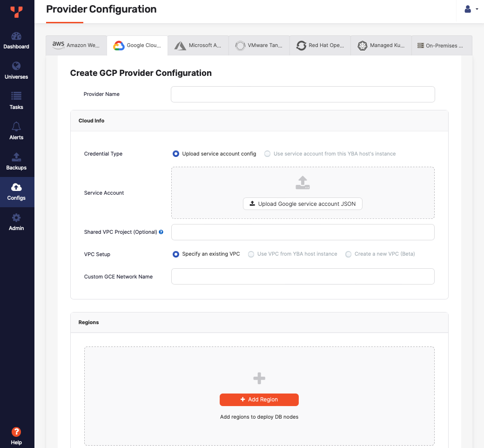Click the Add Region button
The height and width of the screenshot is (448, 484).
pos(259,400)
